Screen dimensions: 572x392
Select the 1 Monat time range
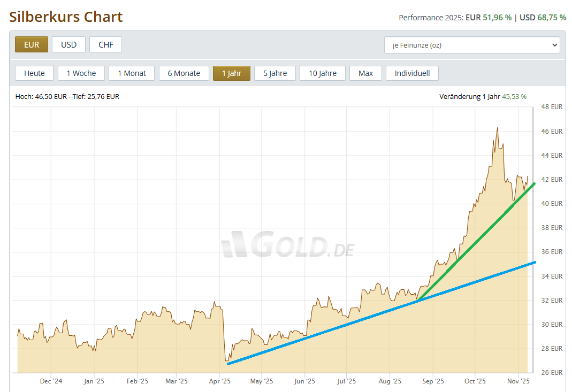132,73
